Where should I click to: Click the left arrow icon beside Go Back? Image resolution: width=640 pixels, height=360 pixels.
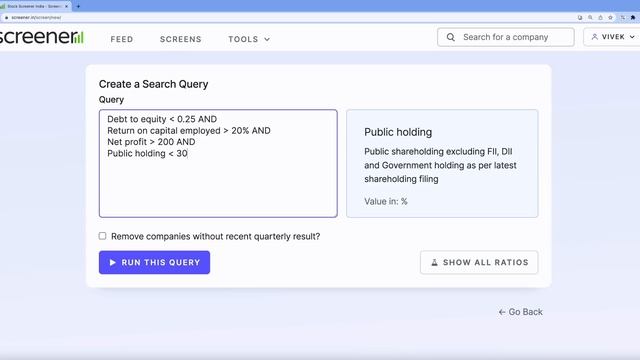click(x=502, y=312)
